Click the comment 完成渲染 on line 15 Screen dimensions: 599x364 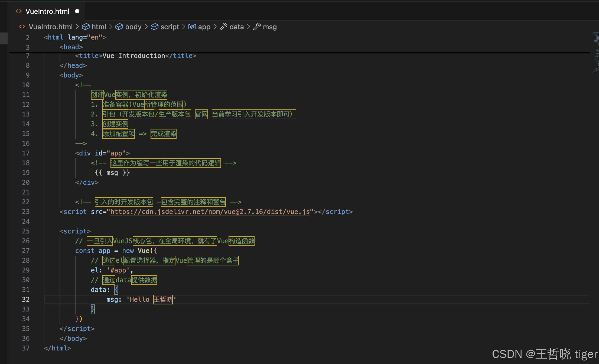164,134
